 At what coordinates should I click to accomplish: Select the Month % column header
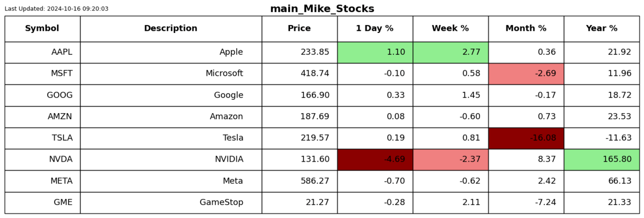526,29
